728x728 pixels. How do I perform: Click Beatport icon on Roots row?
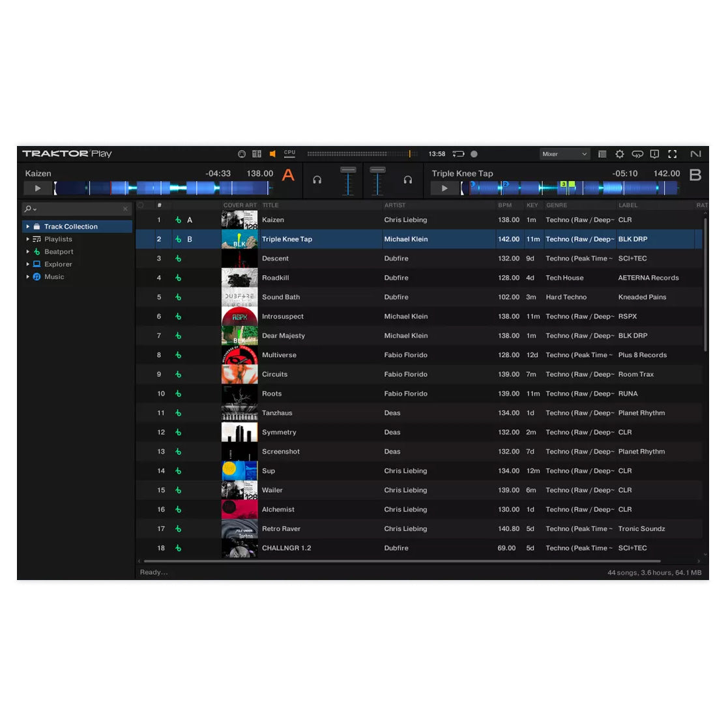coord(179,394)
